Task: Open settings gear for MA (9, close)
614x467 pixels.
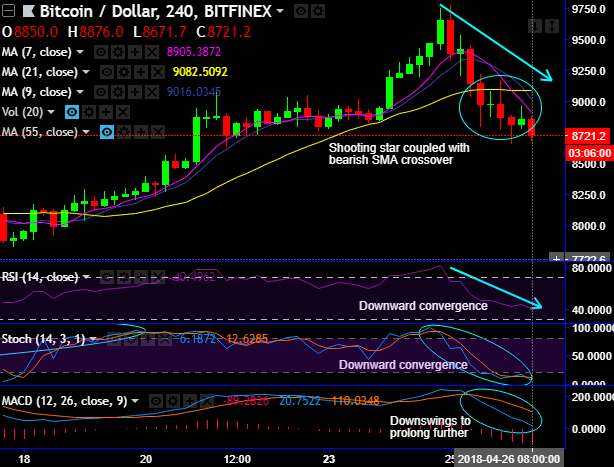Action: 118,92
